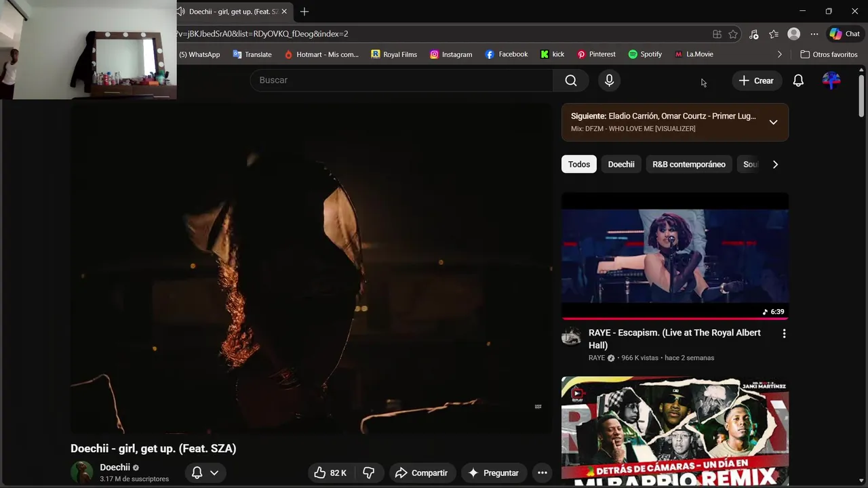This screenshot has height=488, width=868.
Task: Click the Compartir button
Action: click(x=421, y=473)
